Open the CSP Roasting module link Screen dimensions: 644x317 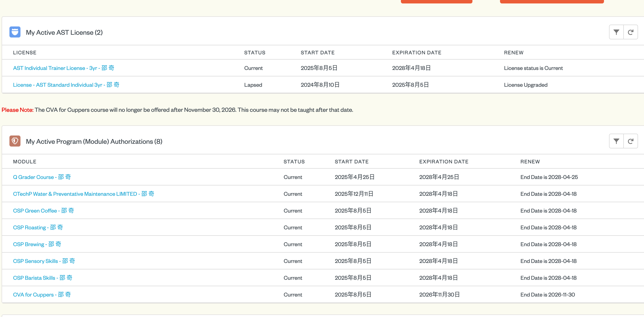[x=38, y=227]
